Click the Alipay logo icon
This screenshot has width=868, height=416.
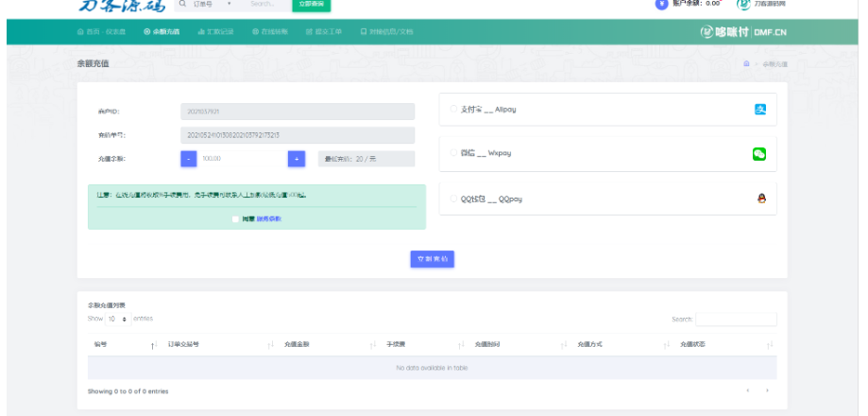tap(760, 110)
